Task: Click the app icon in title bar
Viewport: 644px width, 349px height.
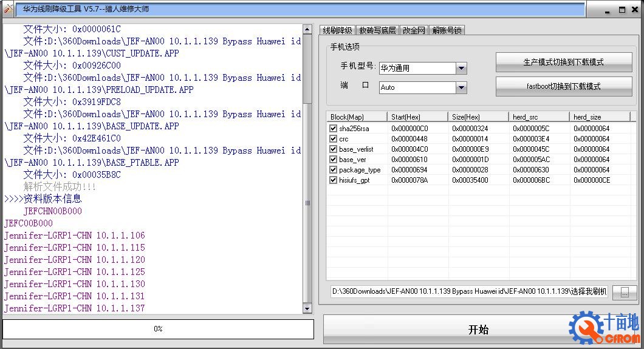Action: tap(8, 9)
